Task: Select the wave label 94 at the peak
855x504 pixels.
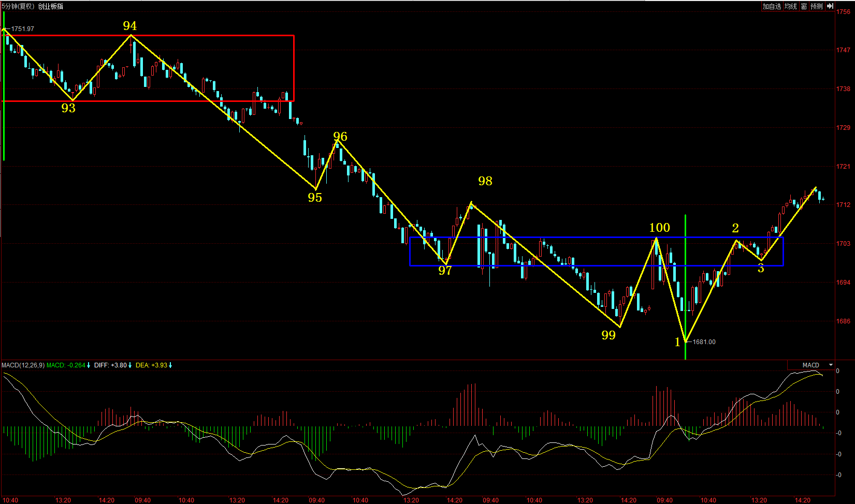Action: (130, 26)
